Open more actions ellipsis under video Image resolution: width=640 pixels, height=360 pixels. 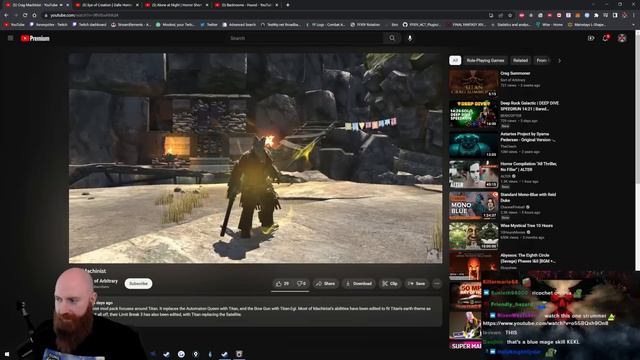click(437, 283)
